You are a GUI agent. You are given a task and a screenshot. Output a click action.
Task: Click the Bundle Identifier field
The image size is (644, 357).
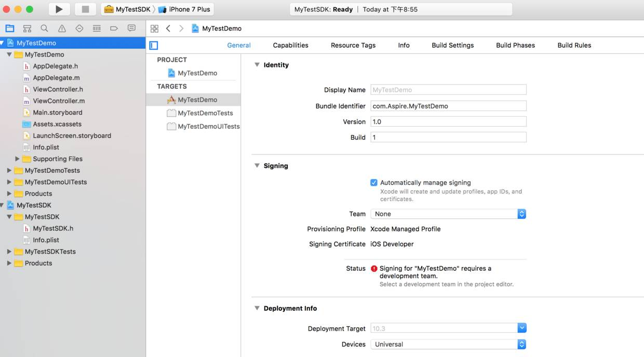tap(448, 106)
